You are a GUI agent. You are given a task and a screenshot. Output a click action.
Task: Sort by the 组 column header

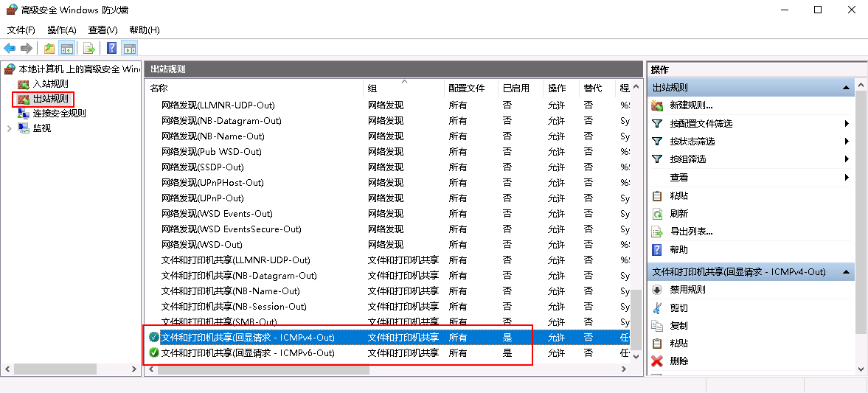(403, 88)
